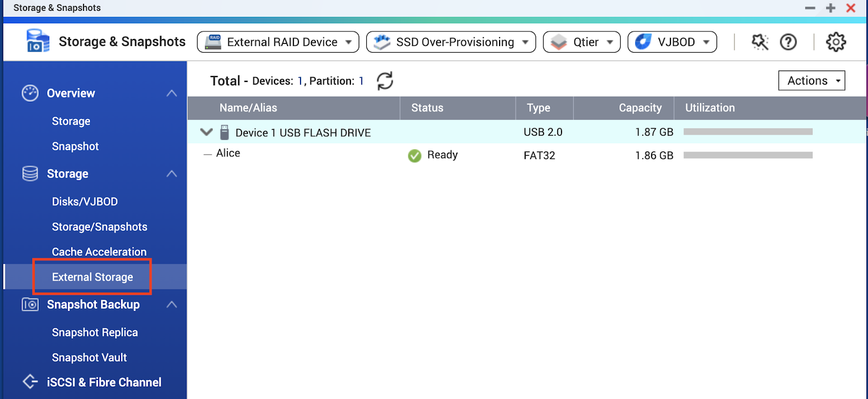Collapse the Snapshot Backup sidebar section
The height and width of the screenshot is (399, 868).
[171, 305]
